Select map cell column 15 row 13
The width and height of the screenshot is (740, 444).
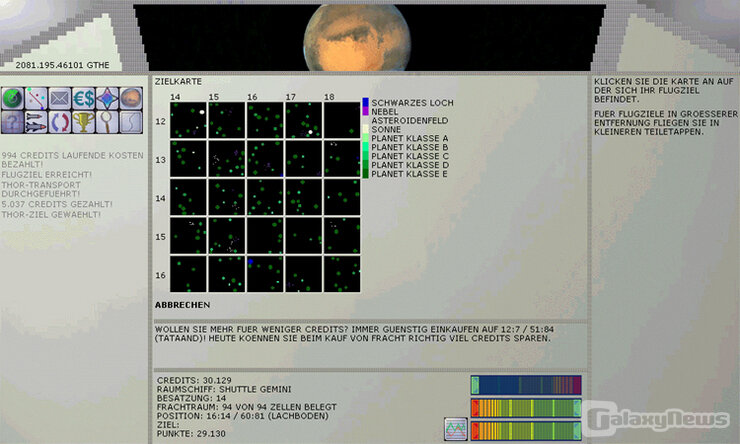point(227,159)
